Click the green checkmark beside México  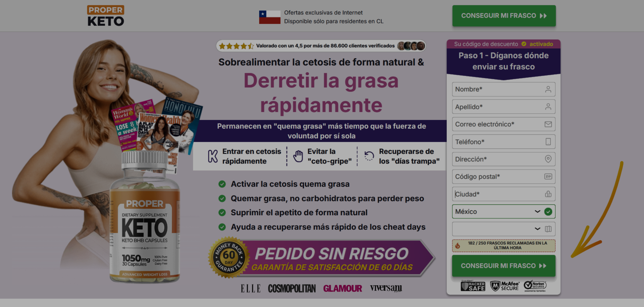click(548, 212)
